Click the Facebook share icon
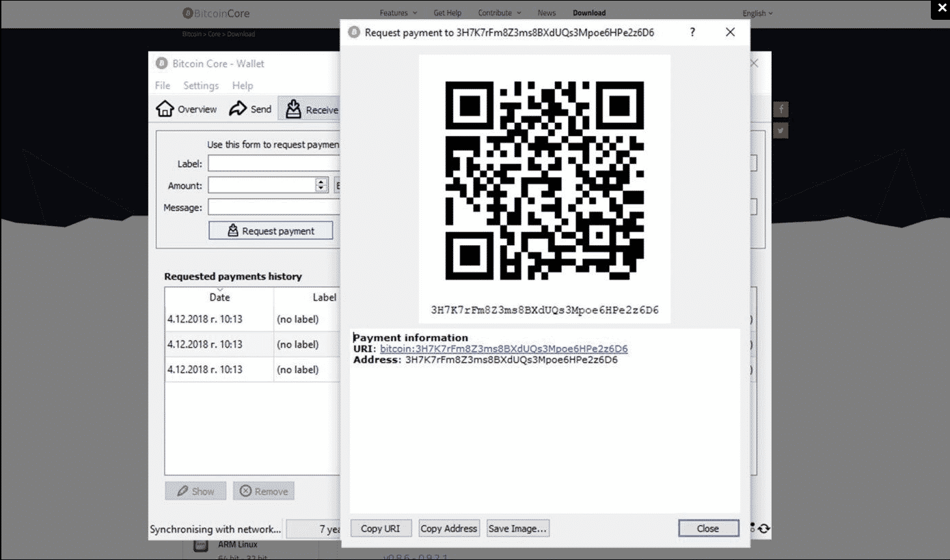This screenshot has width=950, height=560. [x=781, y=109]
